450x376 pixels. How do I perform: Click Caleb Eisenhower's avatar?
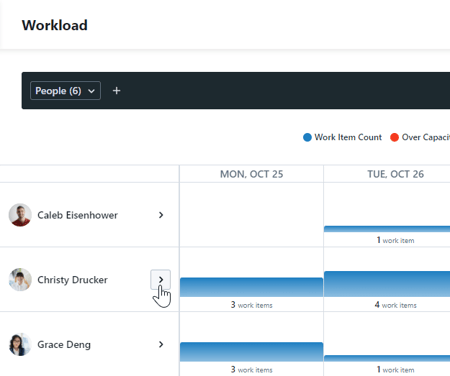coord(20,215)
